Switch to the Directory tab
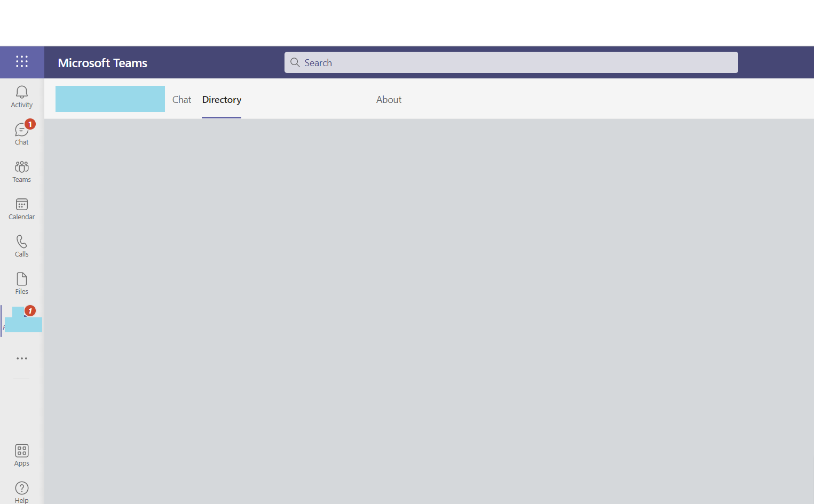This screenshot has width=814, height=504. click(x=222, y=99)
